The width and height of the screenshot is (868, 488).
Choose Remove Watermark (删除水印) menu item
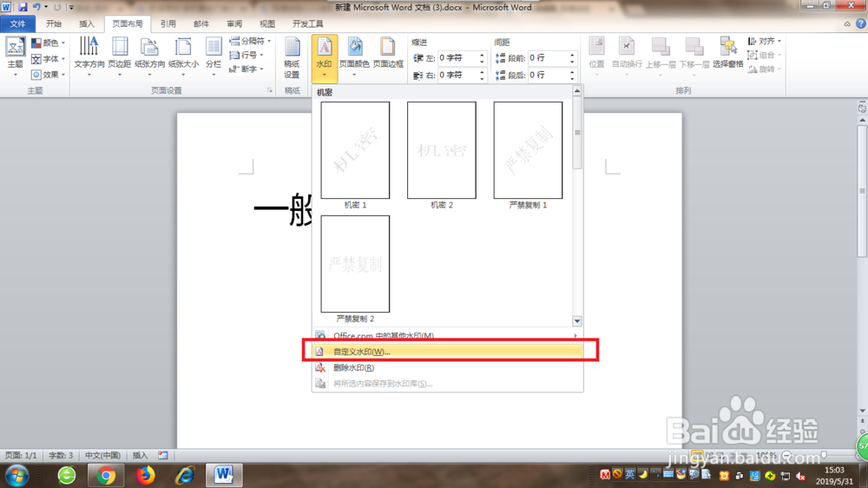click(447, 367)
